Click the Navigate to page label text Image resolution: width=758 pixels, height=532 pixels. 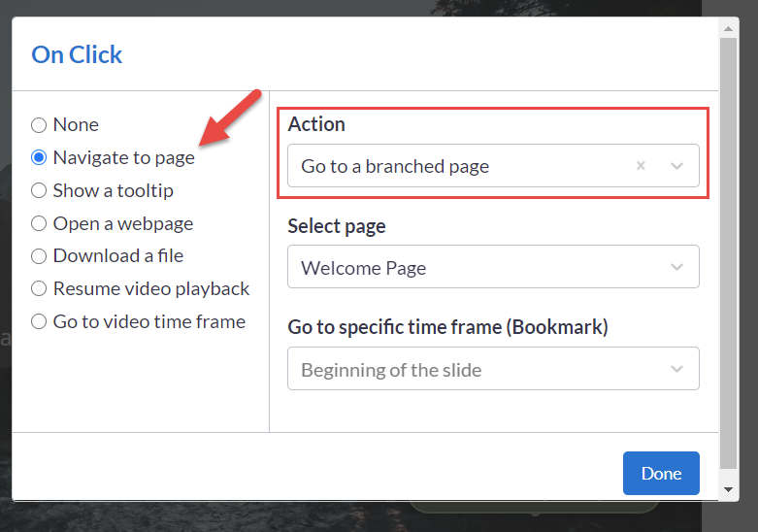click(x=124, y=157)
